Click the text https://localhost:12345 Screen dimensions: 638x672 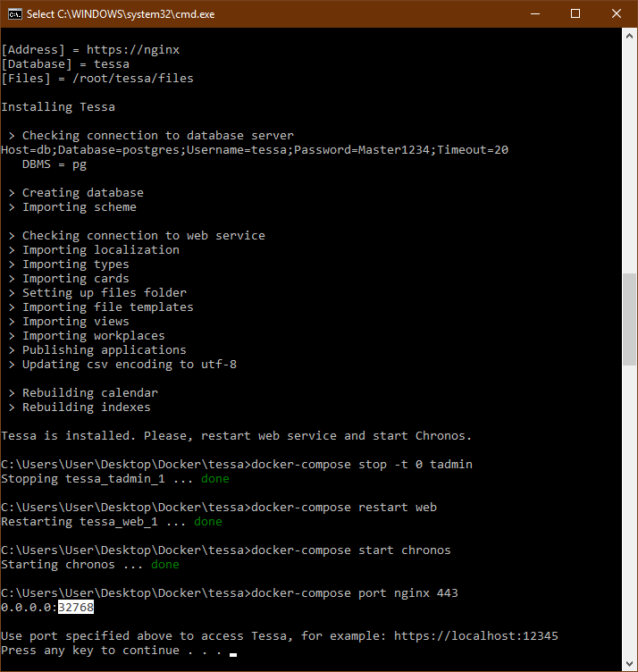(476, 635)
